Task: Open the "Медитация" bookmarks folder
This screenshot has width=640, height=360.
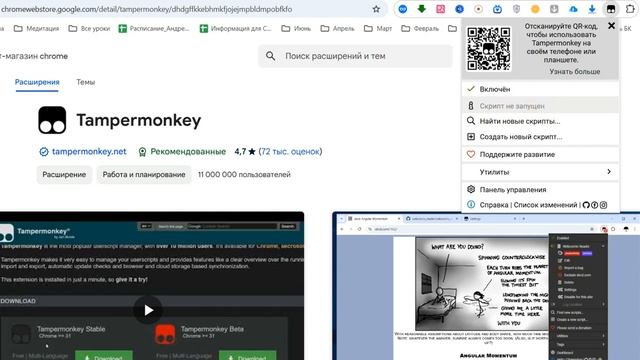Action: click(x=36, y=29)
